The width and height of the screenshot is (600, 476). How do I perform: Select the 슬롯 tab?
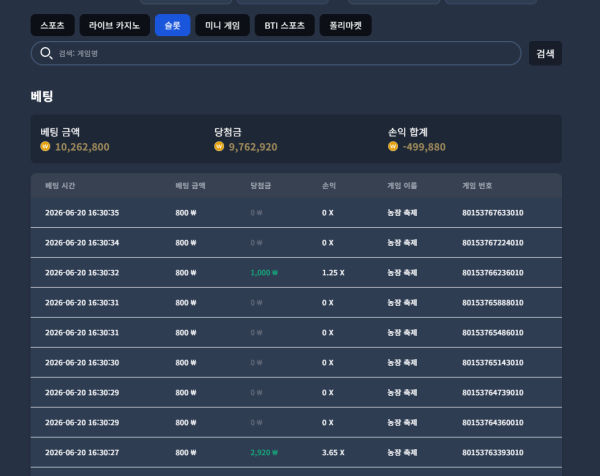pos(173,25)
